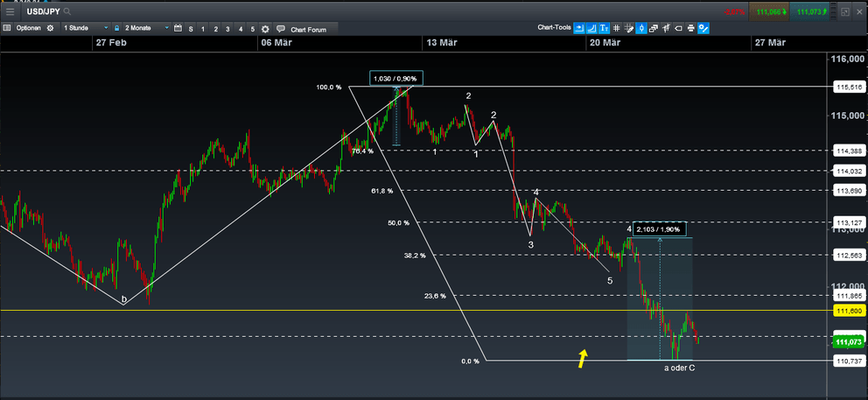Screen dimensions: 868x400
Task: Click the 13 Mär date on time axis
Action: pos(441,43)
